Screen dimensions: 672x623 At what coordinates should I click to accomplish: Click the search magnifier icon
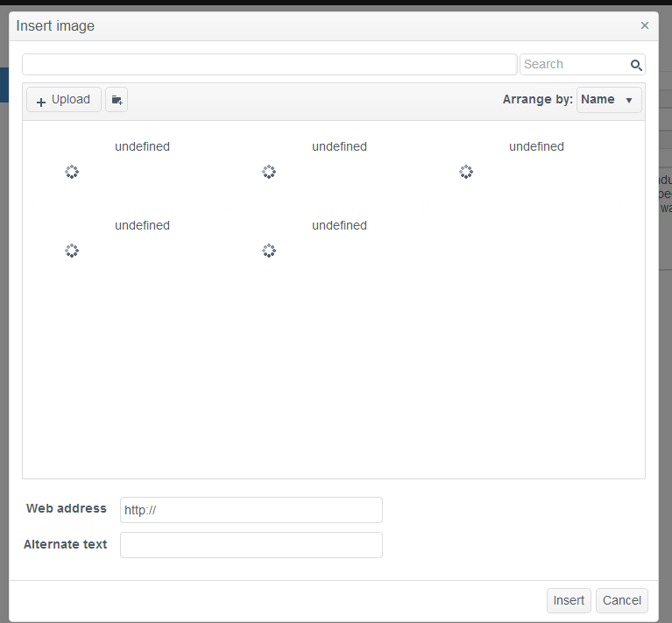click(x=636, y=65)
